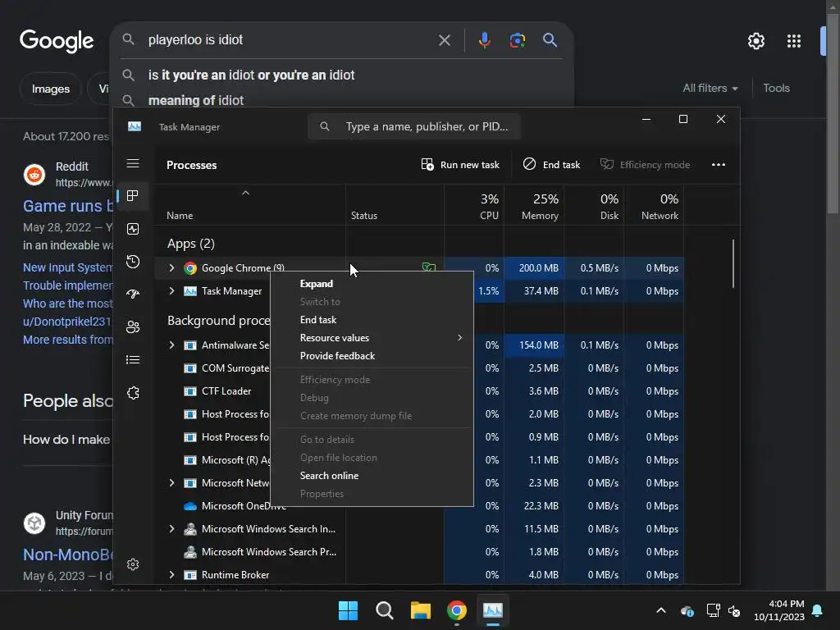840x630 pixels.
Task: Open Users page icon in sidebar
Action: (x=133, y=326)
